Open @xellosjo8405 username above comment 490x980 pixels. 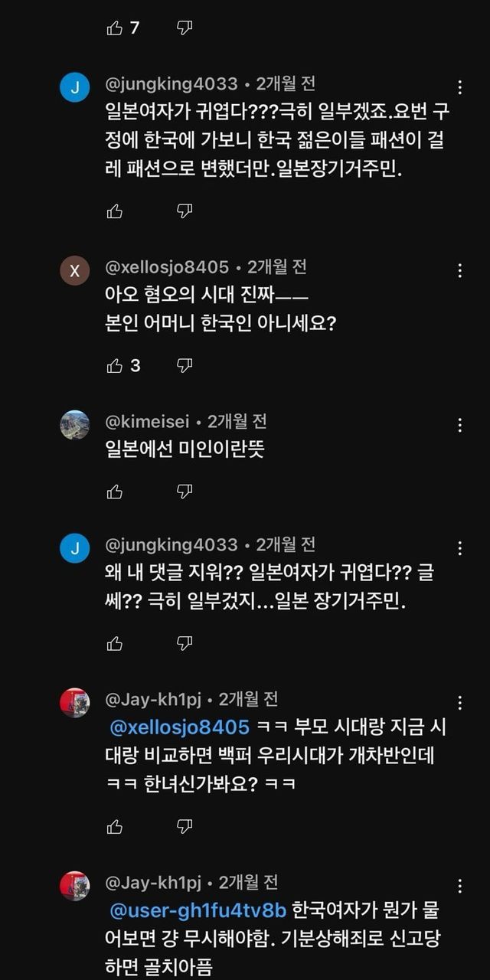click(x=167, y=267)
